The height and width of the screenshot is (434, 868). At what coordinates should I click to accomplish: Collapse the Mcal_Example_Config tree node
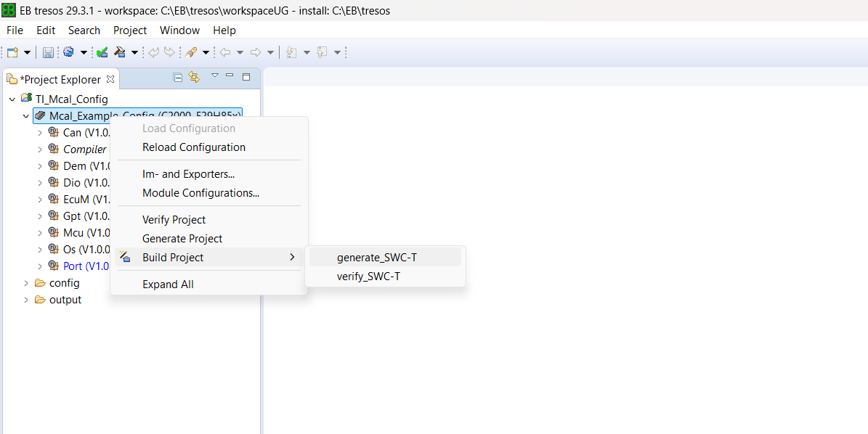(x=26, y=115)
